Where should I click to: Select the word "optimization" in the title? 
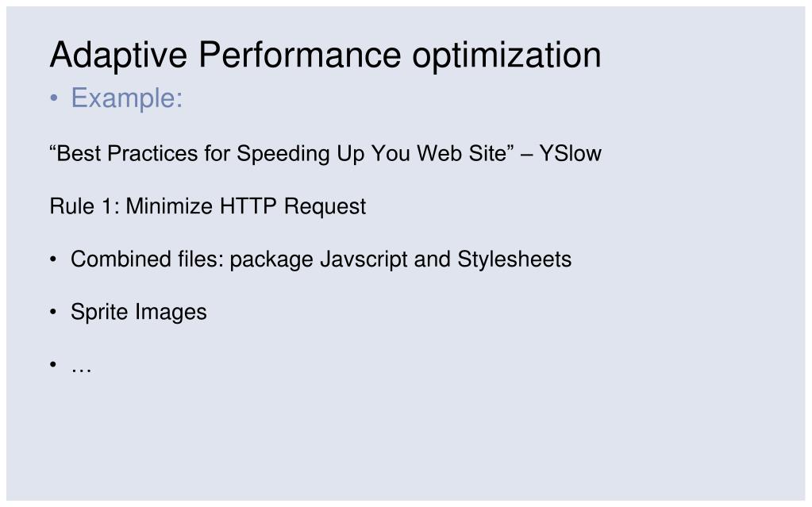point(506,56)
